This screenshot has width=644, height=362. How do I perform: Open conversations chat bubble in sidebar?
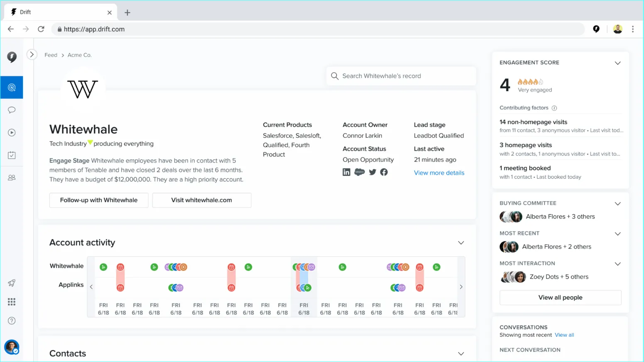pos(12,110)
